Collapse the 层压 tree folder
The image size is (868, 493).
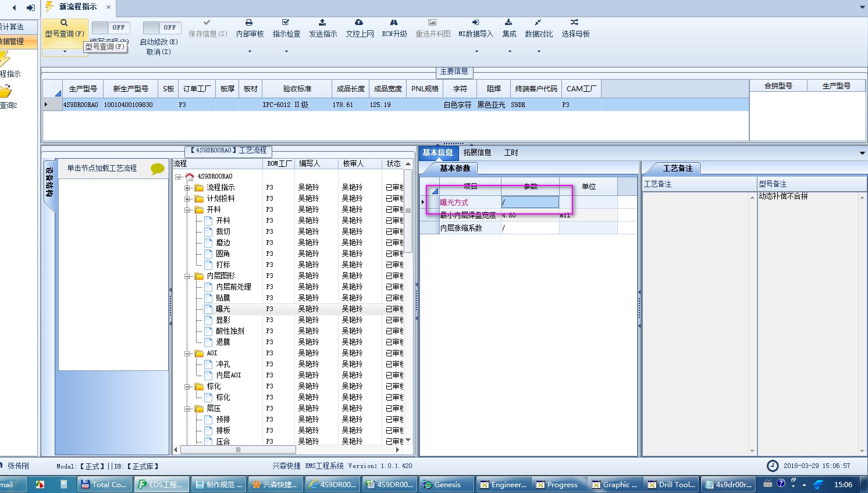click(188, 408)
